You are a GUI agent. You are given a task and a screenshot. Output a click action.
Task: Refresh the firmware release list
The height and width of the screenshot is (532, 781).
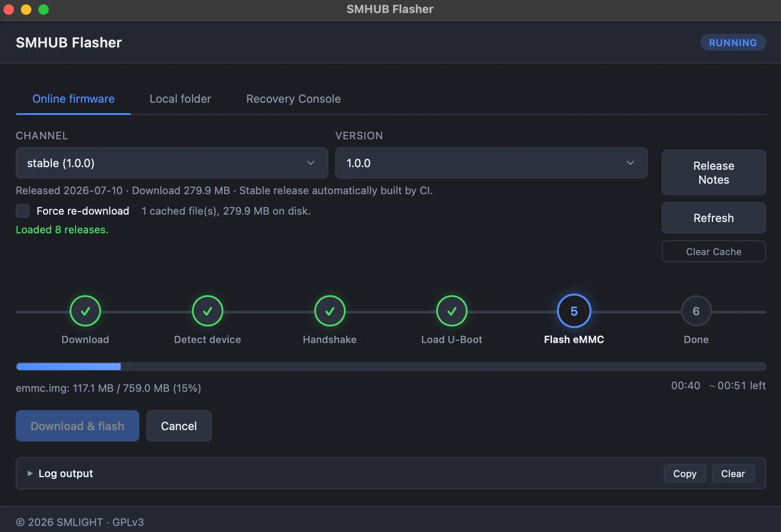714,218
